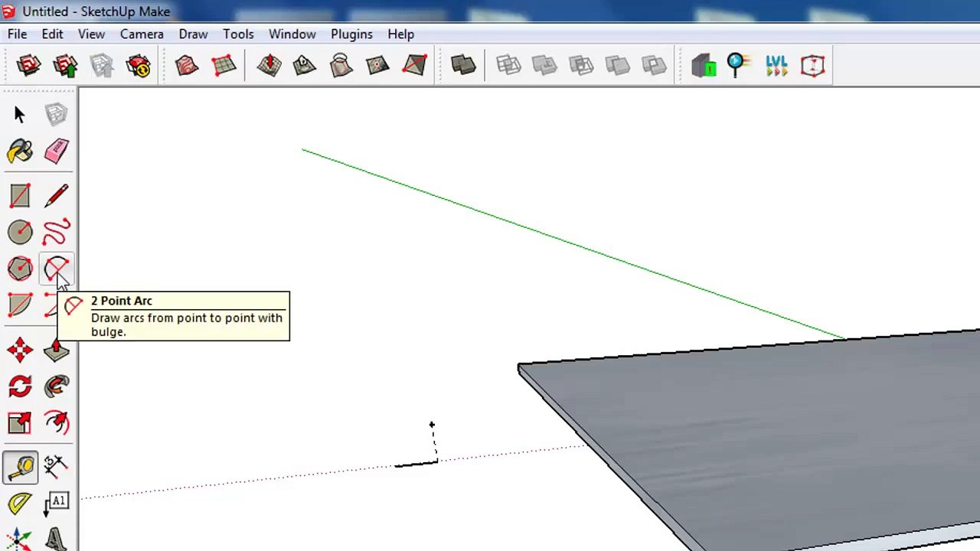
Task: Open the File menu
Action: point(17,34)
